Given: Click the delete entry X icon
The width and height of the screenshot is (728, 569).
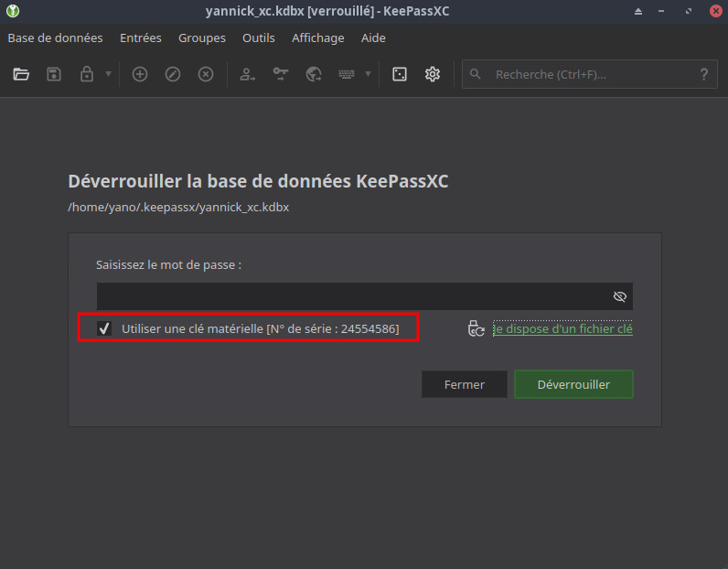Looking at the screenshot, I should point(206,74).
